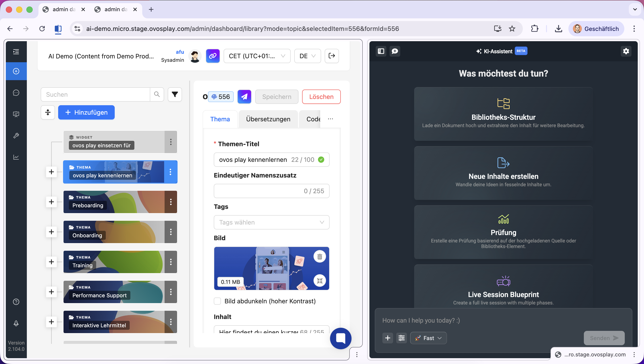
Task: Click the Hinzufügen button
Action: point(86,112)
